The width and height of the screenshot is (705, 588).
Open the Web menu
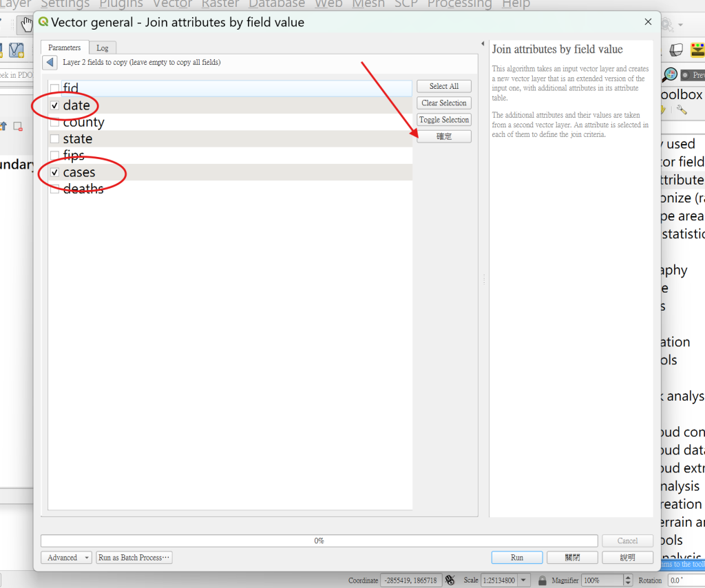click(328, 4)
